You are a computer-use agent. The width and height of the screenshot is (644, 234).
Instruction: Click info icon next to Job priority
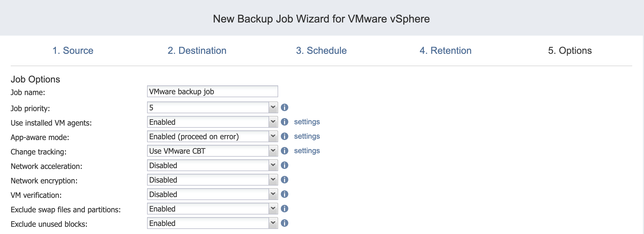[285, 107]
